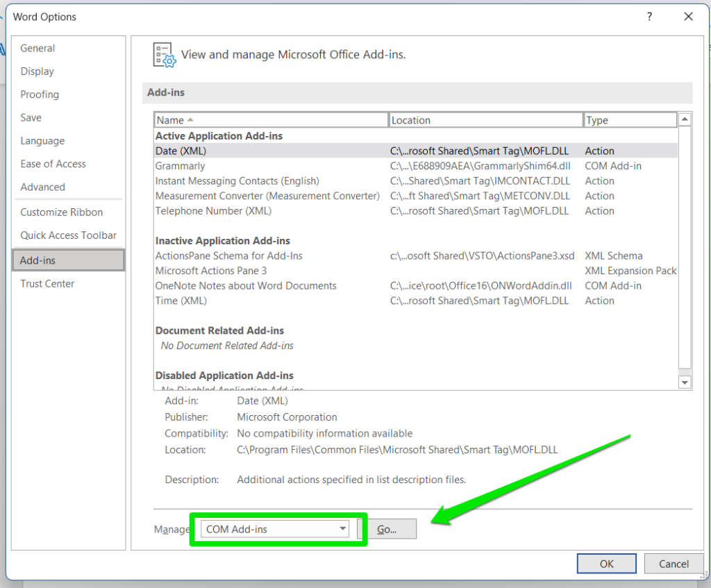Select the Quick Access Toolbar section
Screen dimensions: 711x588
pyautogui.click(x=67, y=235)
